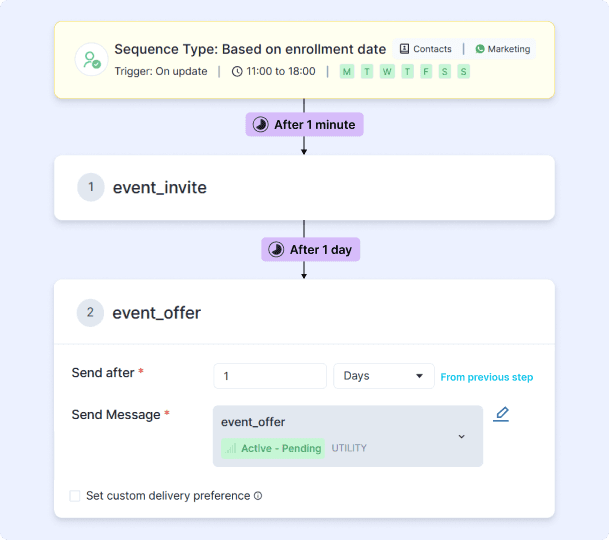Toggle the Monday (M) day chip

[x=346, y=72]
